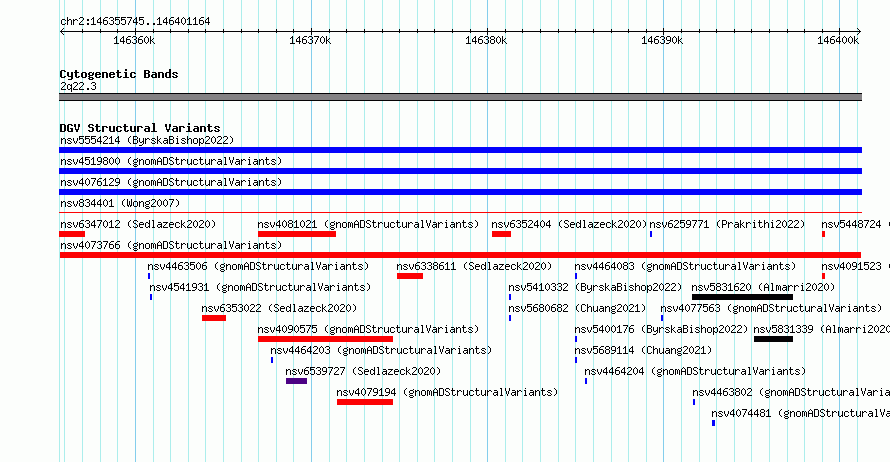Viewport: 890px width, 462px height.
Task: Click the 146390k ruler position
Action: 662,40
